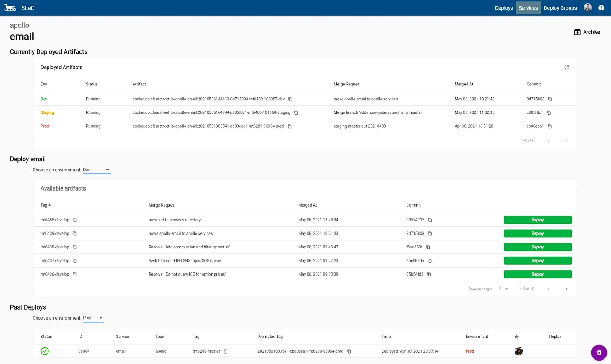Click the SLeD sled logo icon

10,8
